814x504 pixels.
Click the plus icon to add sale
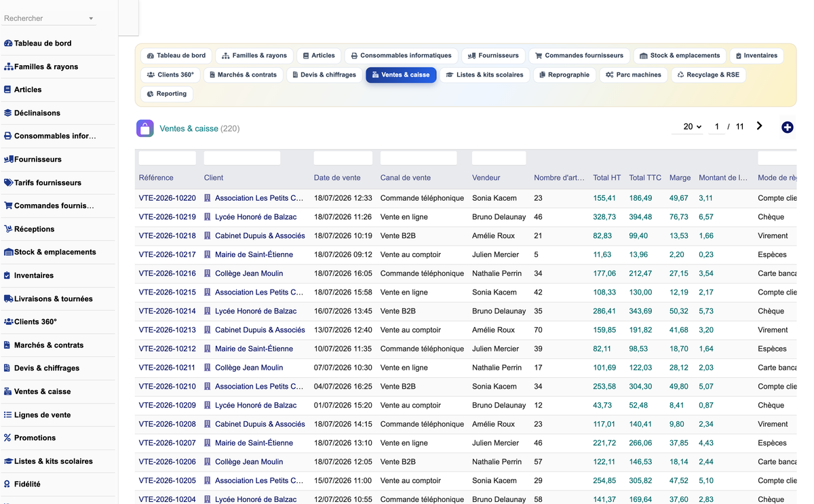(787, 128)
